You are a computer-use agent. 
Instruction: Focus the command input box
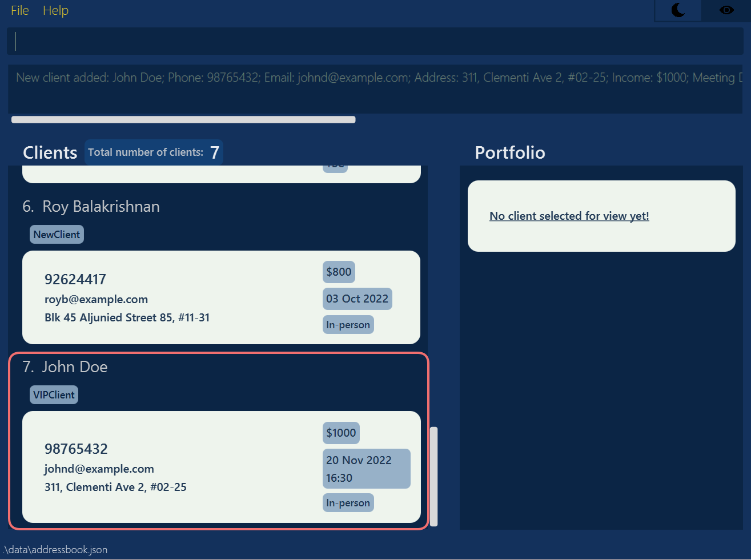pyautogui.click(x=375, y=41)
